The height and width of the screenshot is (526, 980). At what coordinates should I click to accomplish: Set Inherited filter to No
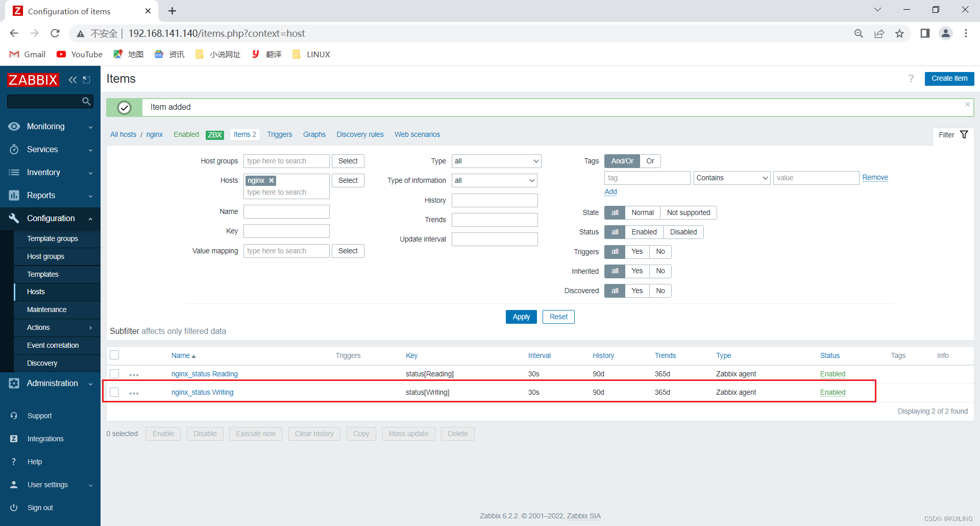pyautogui.click(x=660, y=271)
